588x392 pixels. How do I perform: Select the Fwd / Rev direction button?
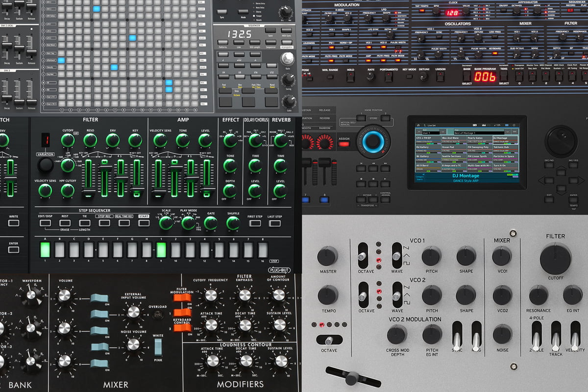[256, 76]
